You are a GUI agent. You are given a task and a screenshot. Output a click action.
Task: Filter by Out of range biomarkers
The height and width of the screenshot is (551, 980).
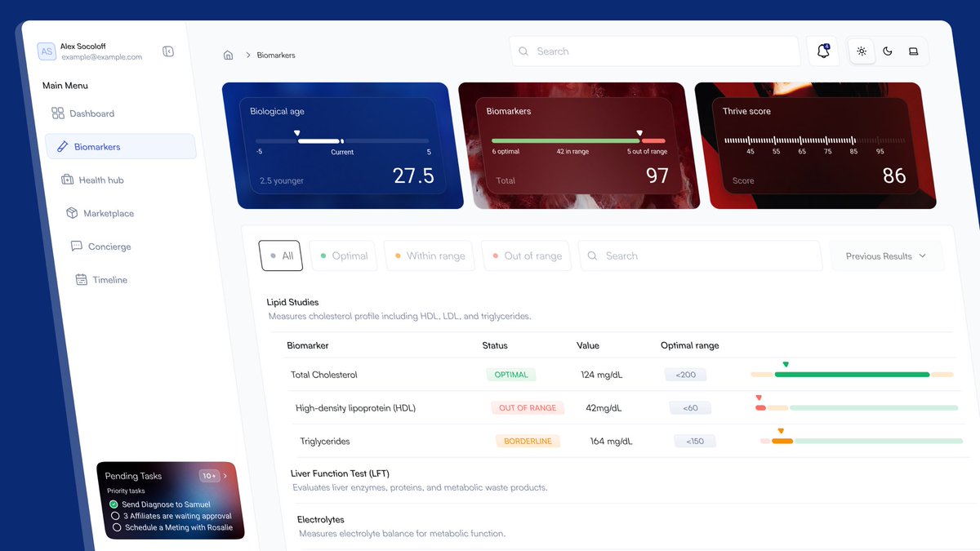click(526, 256)
